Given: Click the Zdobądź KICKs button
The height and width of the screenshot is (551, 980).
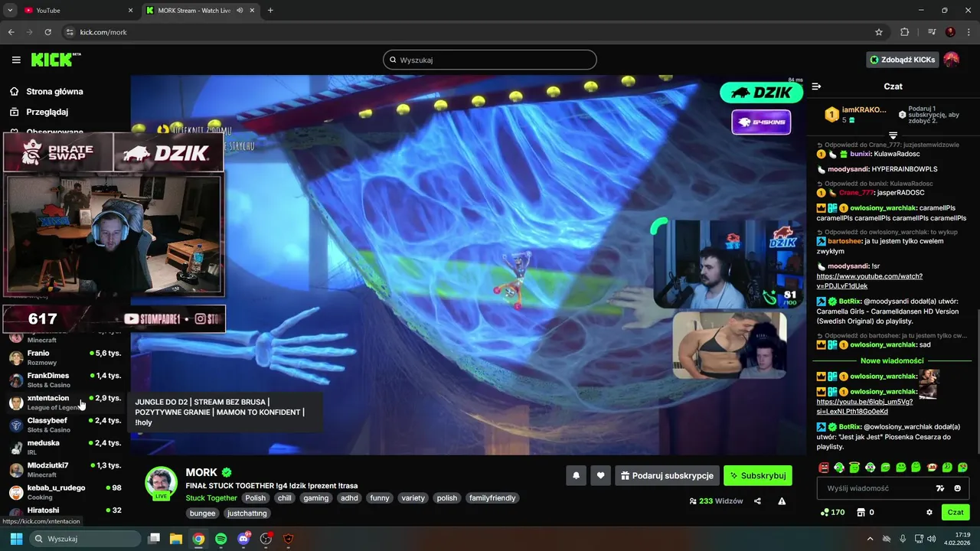Looking at the screenshot, I should [x=903, y=60].
